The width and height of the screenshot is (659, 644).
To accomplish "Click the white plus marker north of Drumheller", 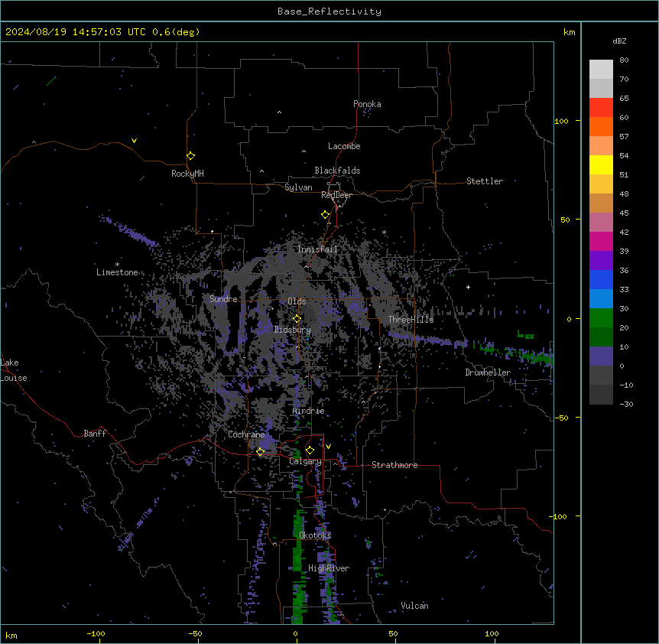I will click(468, 287).
